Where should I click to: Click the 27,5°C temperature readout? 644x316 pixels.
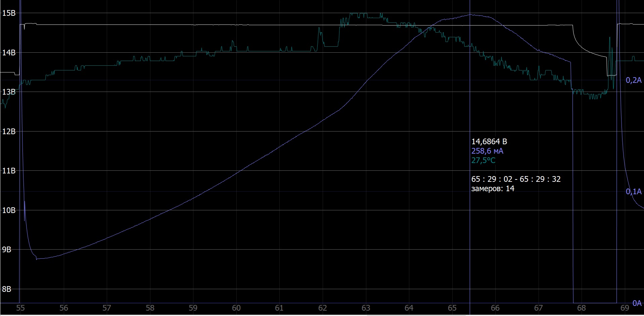[x=483, y=160]
